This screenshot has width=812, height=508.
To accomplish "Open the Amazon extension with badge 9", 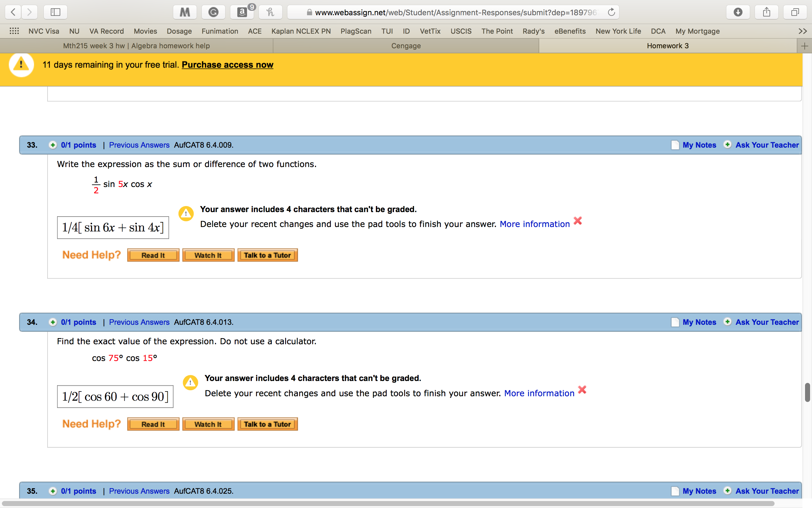I will pyautogui.click(x=242, y=12).
